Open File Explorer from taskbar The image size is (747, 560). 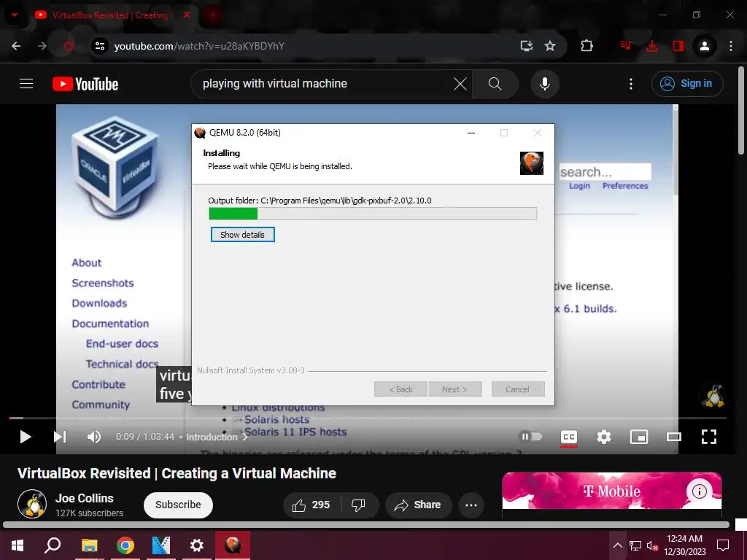[89, 545]
